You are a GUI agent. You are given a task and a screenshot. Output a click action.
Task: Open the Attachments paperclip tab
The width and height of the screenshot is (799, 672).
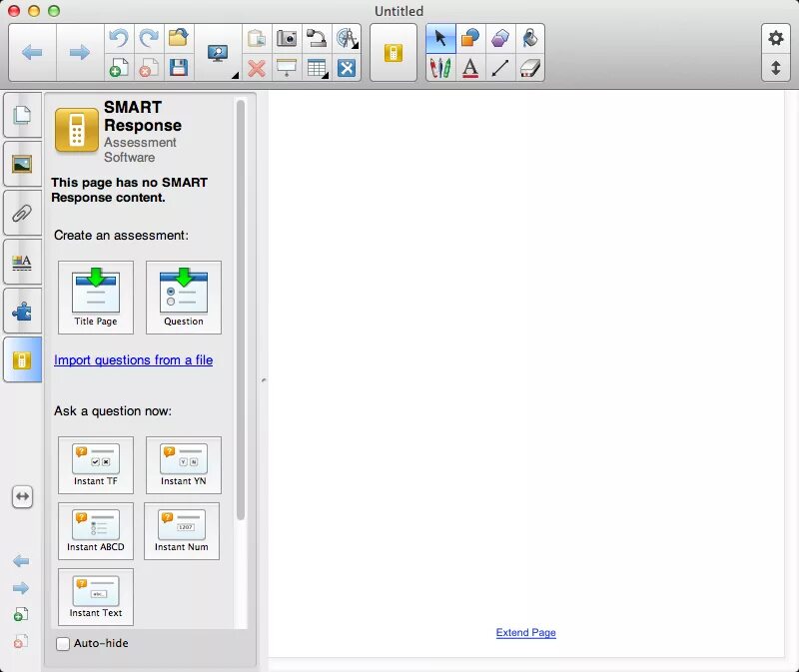pos(22,213)
